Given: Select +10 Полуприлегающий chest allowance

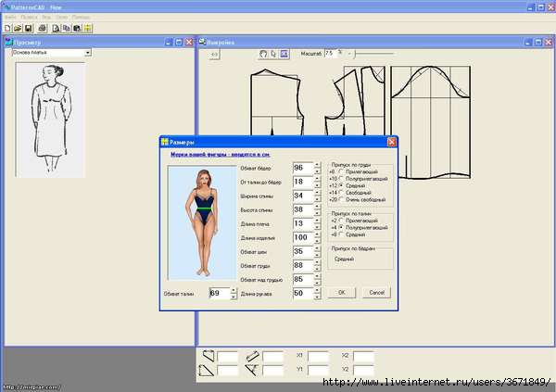Looking at the screenshot, I should (341, 179).
